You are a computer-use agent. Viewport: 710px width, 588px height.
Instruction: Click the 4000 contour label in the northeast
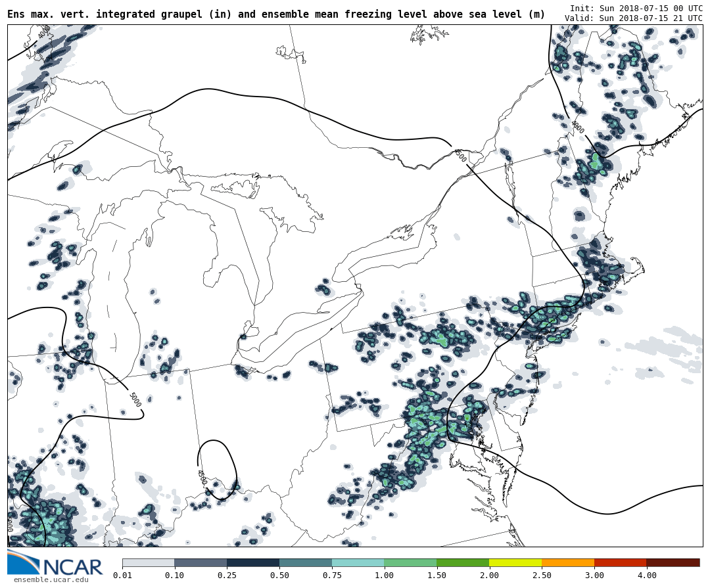coord(577,126)
